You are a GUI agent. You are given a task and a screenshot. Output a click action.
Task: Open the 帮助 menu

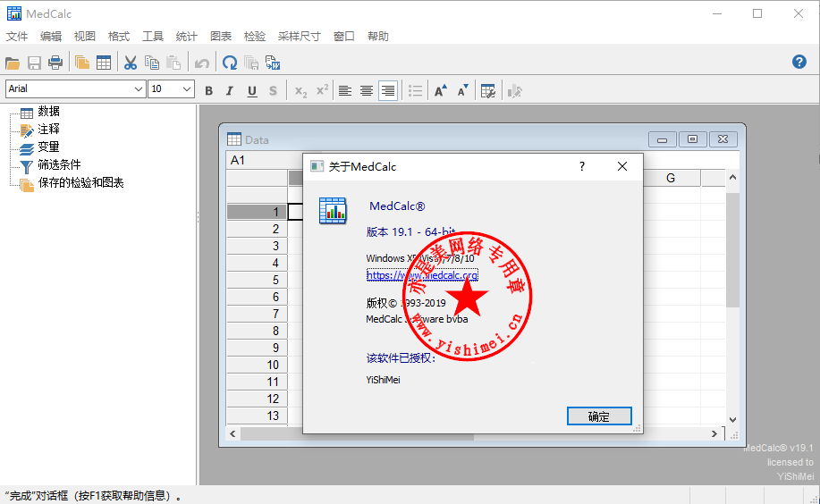coord(378,36)
